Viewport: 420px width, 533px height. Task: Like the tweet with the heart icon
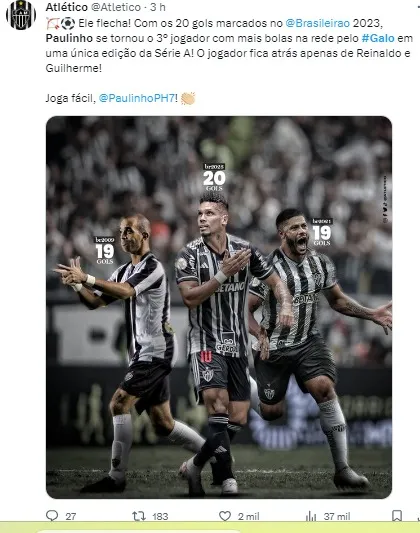click(x=225, y=516)
